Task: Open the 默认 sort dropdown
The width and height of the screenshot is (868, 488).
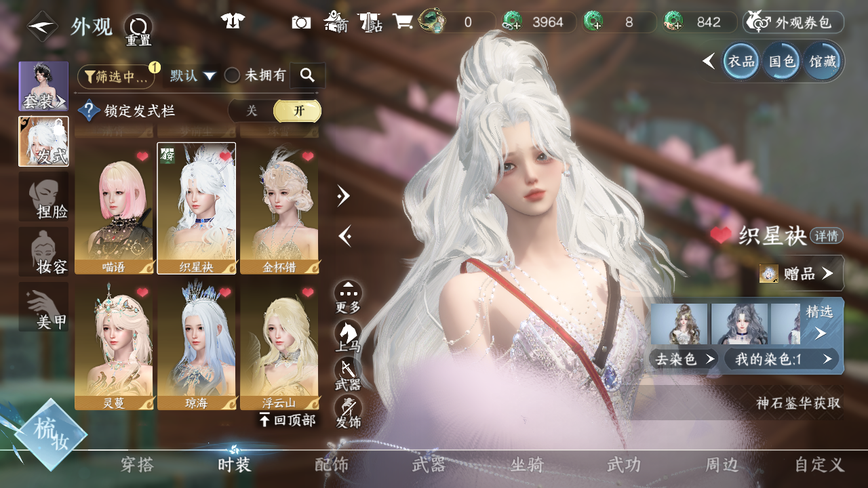Action: (x=193, y=76)
